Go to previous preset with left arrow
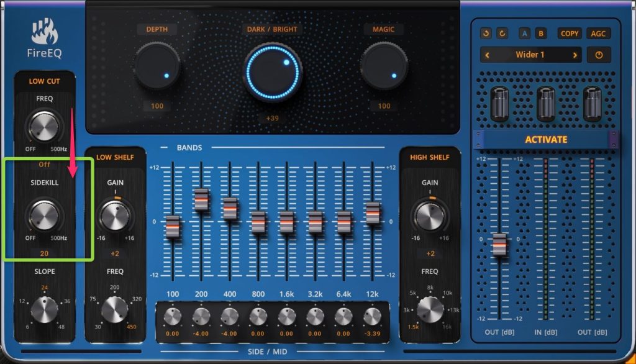The image size is (636, 364). click(x=488, y=55)
